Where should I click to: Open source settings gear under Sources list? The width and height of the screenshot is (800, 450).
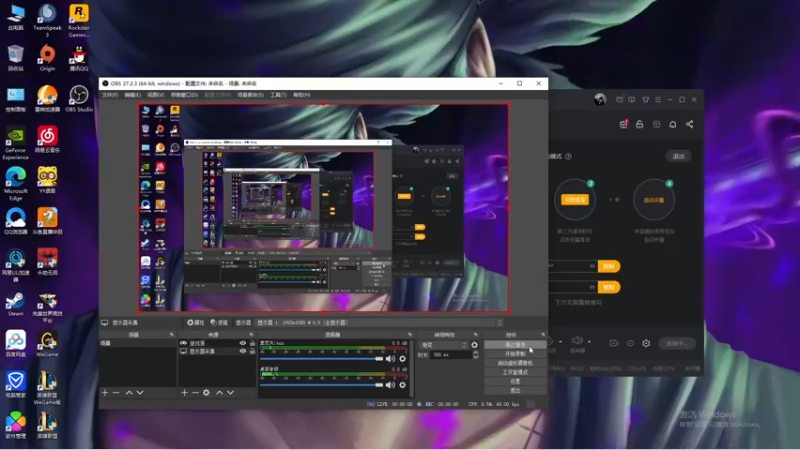tap(206, 392)
